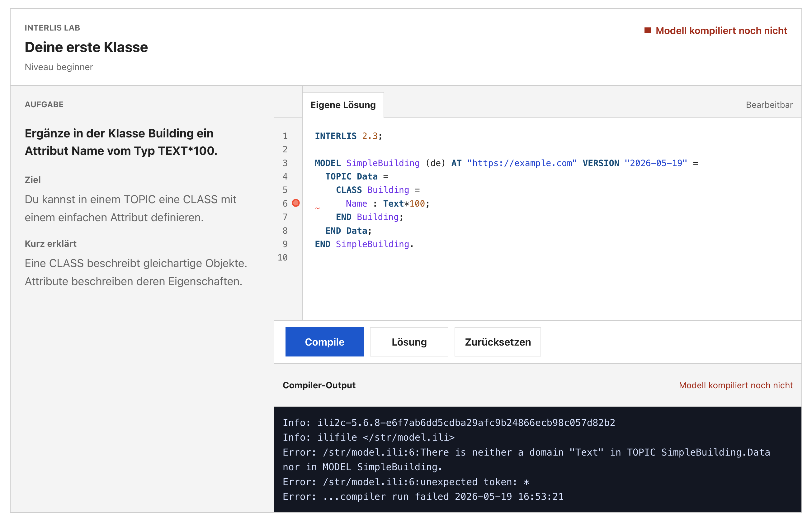
Task: Click header status text Modell kompiliert noch nicht
Action: pos(721,31)
